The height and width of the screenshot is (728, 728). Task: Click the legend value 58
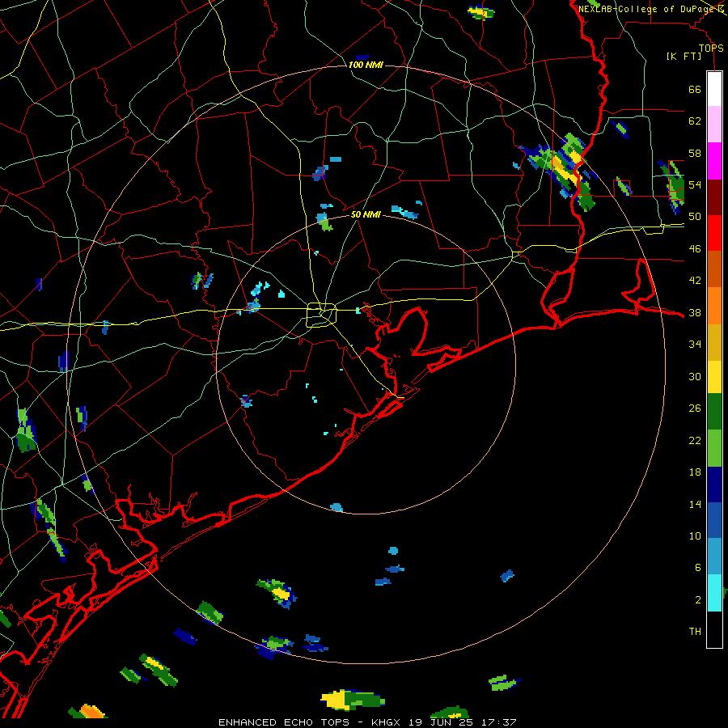point(695,153)
